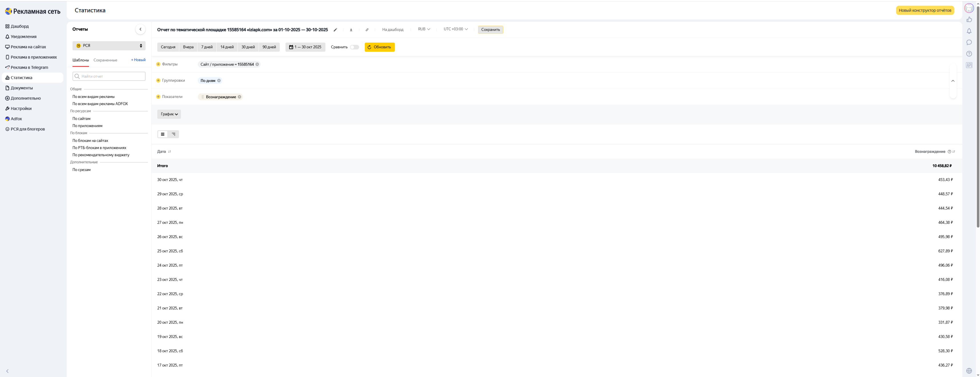Add a new filter with plus icon
The height and width of the screenshot is (377, 980).
tap(158, 64)
